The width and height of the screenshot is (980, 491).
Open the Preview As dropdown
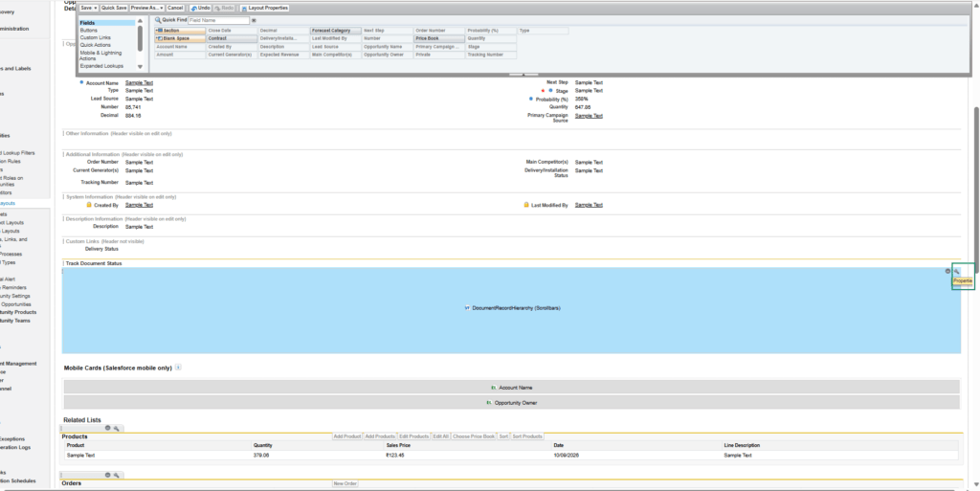pos(146,8)
